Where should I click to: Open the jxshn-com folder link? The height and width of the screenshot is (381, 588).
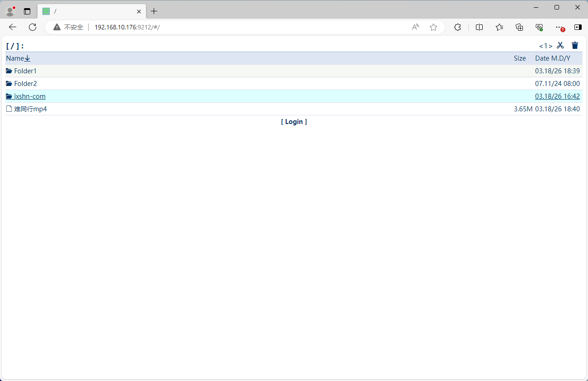(29, 96)
